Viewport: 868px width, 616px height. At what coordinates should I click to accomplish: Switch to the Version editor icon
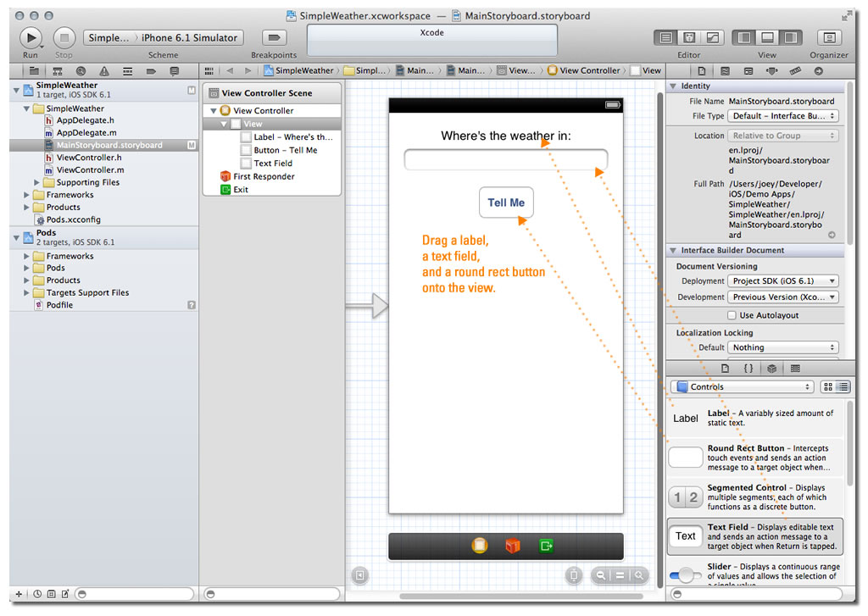click(x=713, y=37)
